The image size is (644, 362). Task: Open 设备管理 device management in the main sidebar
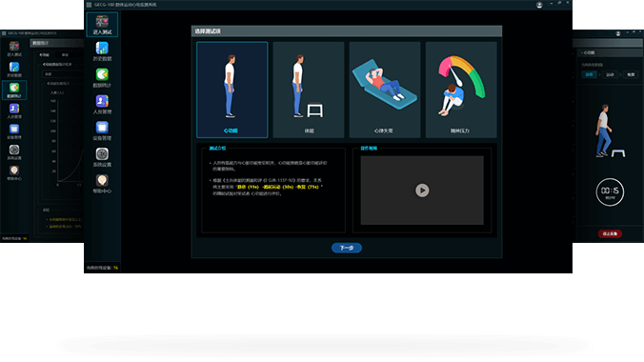(102, 131)
